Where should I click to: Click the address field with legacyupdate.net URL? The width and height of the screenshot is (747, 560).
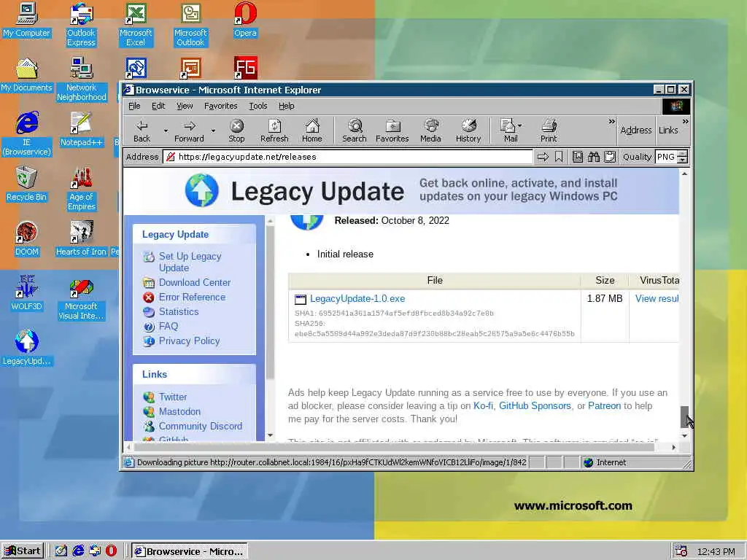coord(348,157)
